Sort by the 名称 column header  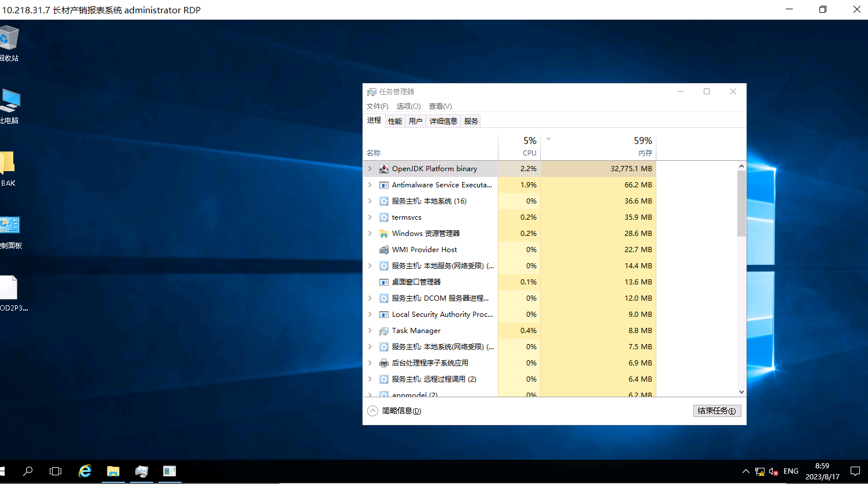(431, 147)
